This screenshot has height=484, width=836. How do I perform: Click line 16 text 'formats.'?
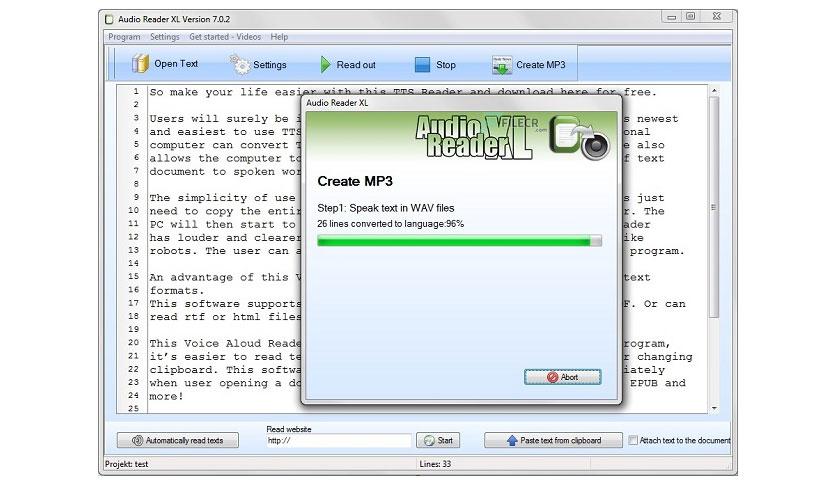(x=176, y=291)
